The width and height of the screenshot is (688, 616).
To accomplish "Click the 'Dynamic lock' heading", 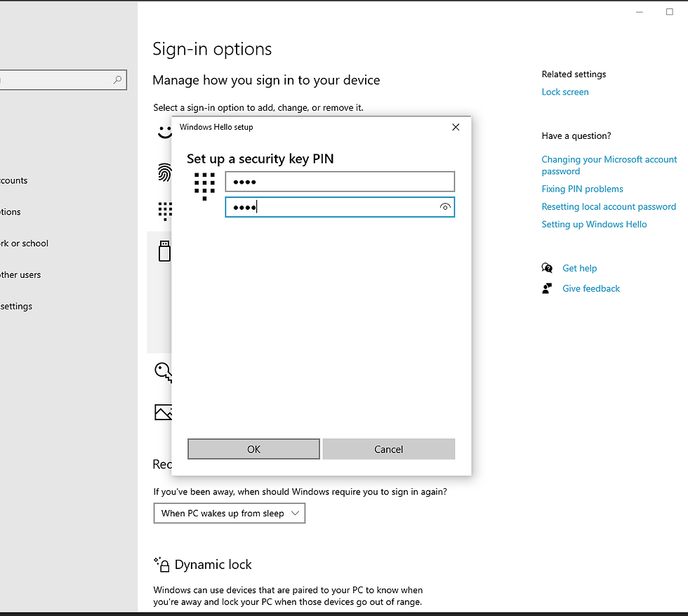I will coord(213,565).
